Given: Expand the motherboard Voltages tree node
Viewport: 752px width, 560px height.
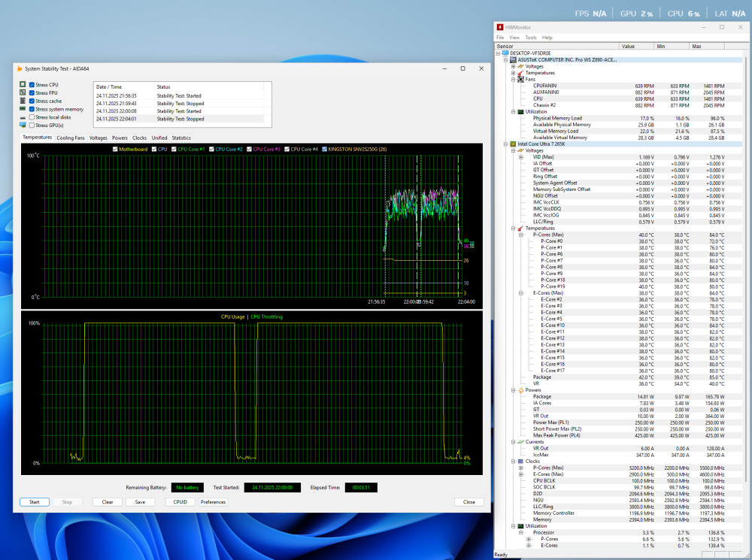Looking at the screenshot, I should [x=514, y=66].
